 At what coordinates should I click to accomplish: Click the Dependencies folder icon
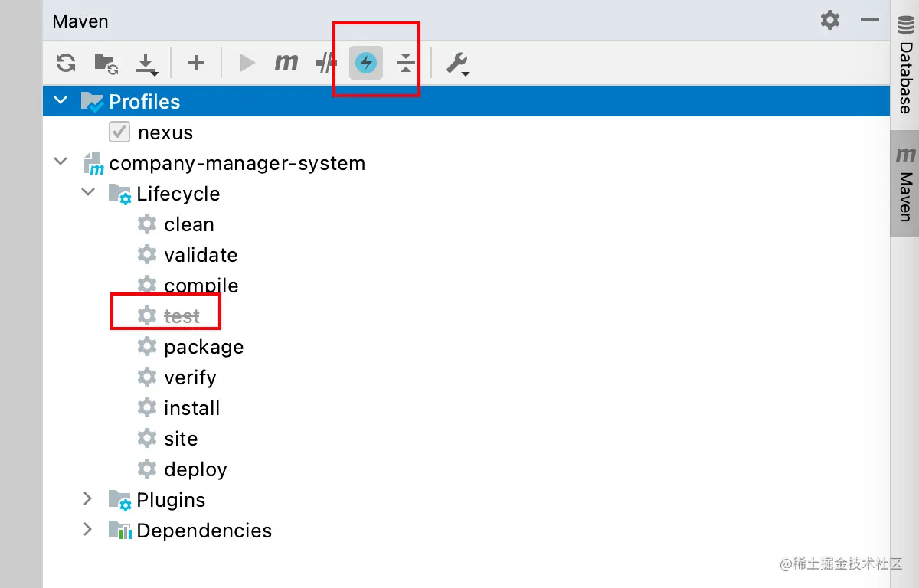click(x=120, y=531)
